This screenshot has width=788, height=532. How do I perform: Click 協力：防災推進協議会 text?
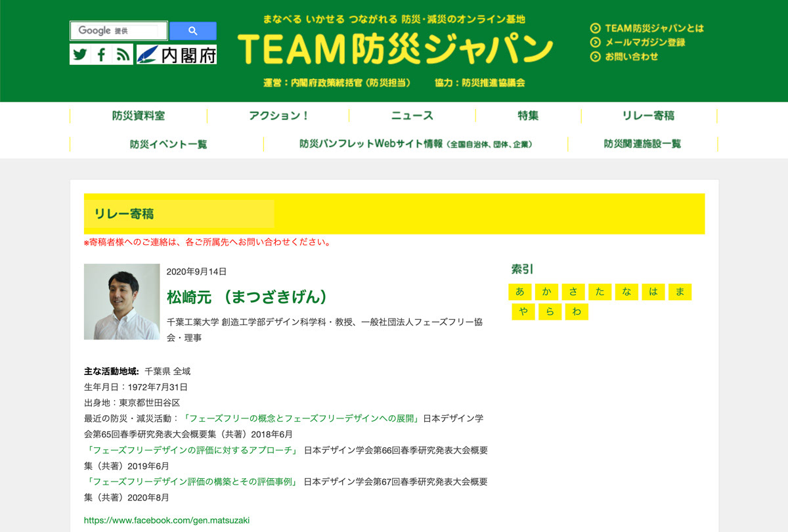(x=479, y=83)
